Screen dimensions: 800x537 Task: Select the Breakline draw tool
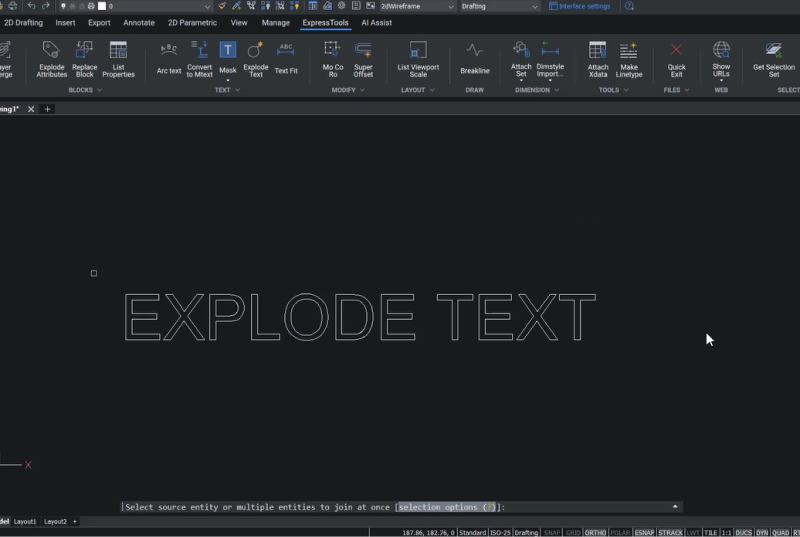pyautogui.click(x=474, y=59)
